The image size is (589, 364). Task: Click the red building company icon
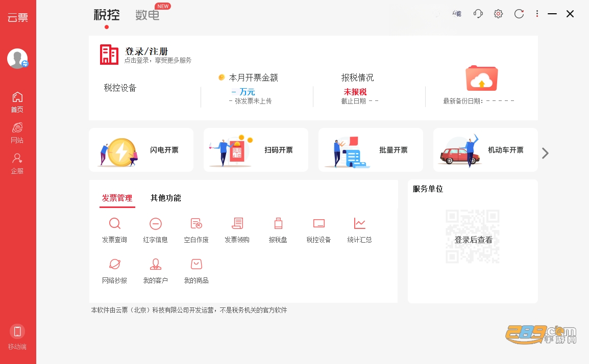[109, 55]
